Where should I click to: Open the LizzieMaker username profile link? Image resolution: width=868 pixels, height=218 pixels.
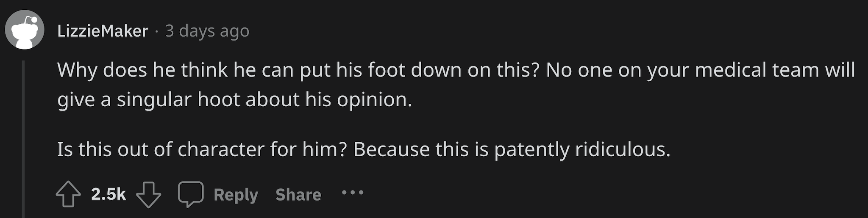click(x=103, y=31)
